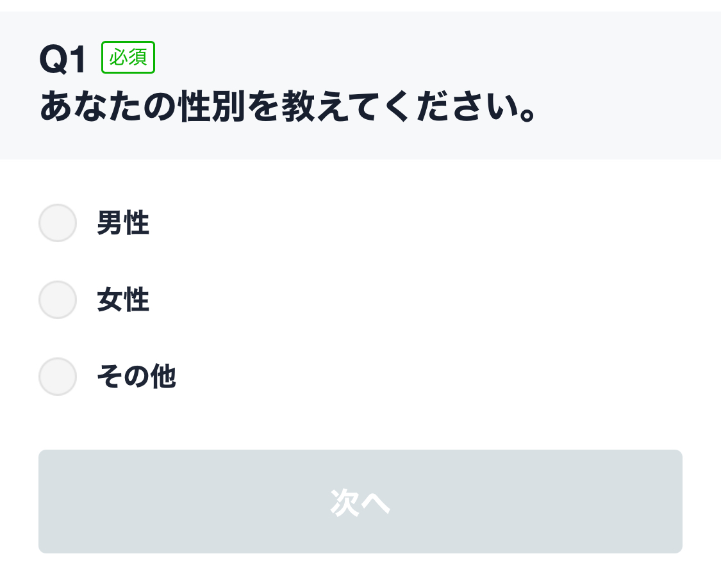Click the middle radio circle

pos(58,300)
